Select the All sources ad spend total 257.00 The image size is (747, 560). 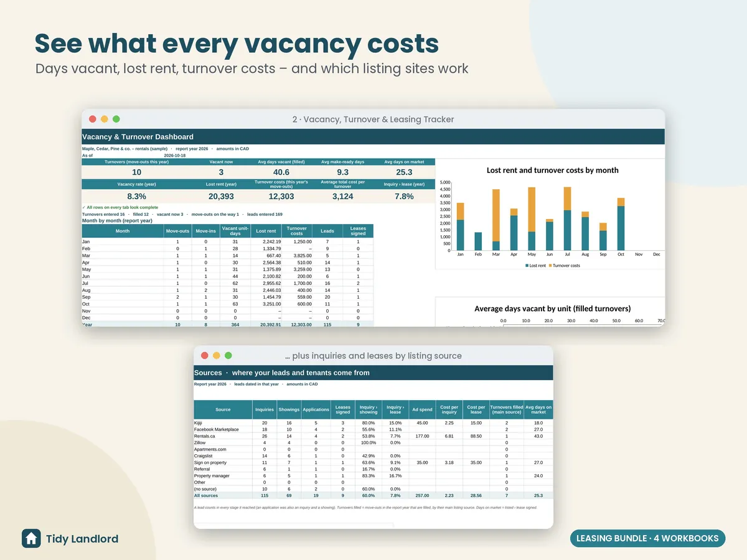pyautogui.click(x=422, y=495)
